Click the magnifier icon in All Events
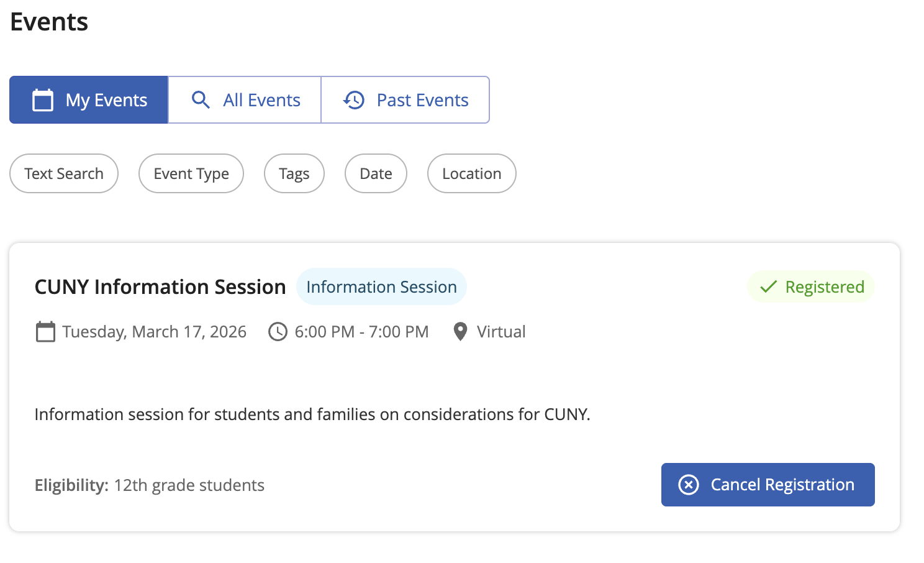The height and width of the screenshot is (563, 924). 201,100
